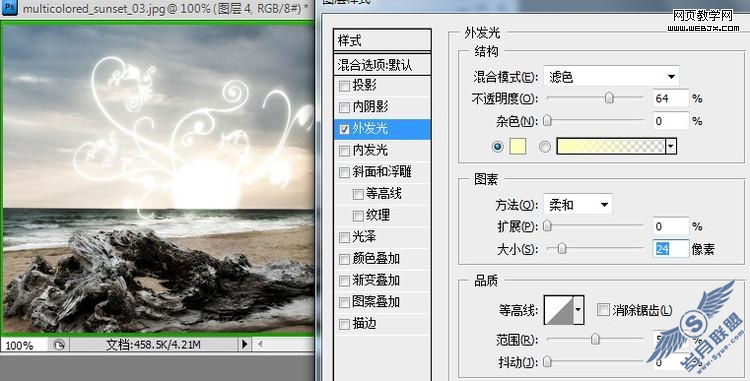
Task: Enable the 投影 drop shadow checkbox
Action: pyautogui.click(x=344, y=86)
